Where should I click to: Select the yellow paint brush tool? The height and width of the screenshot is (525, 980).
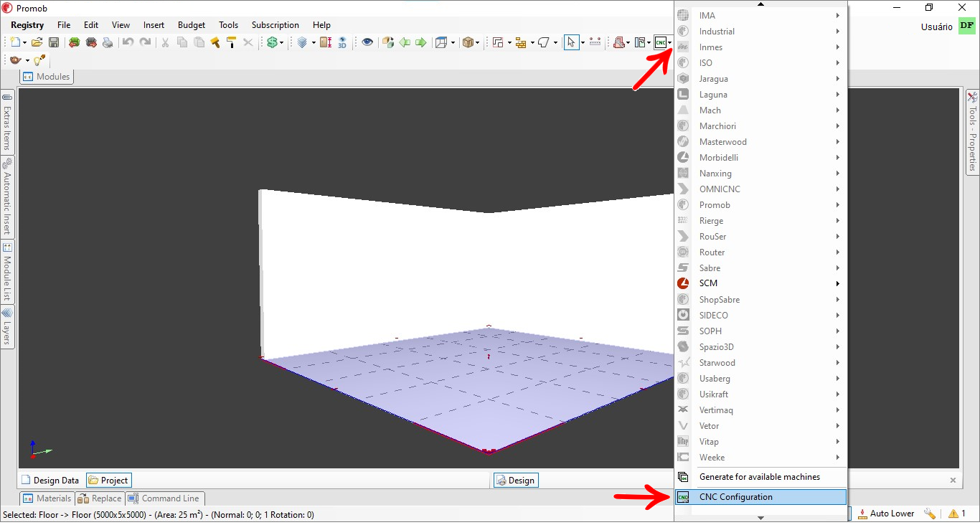tap(215, 43)
